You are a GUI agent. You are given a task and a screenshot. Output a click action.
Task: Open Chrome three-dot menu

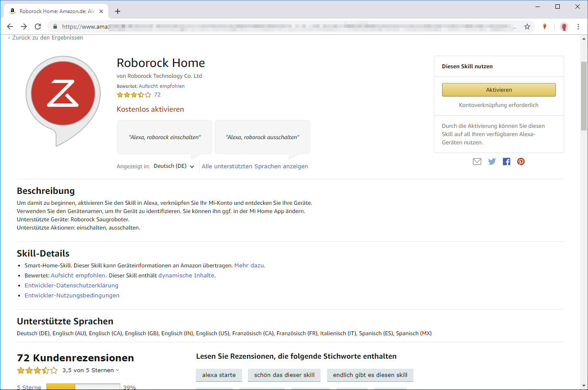578,27
